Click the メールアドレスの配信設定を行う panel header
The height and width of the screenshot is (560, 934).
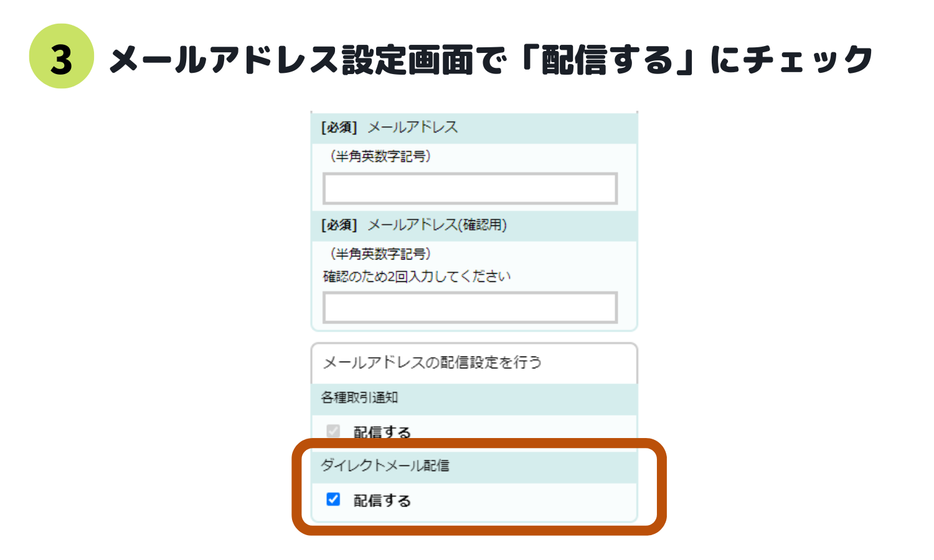(432, 362)
